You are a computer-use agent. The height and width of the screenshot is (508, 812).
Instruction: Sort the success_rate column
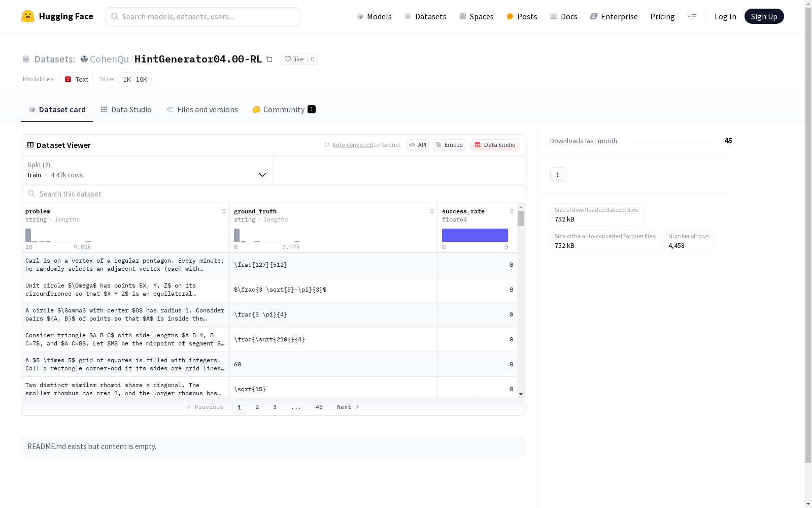click(512, 211)
